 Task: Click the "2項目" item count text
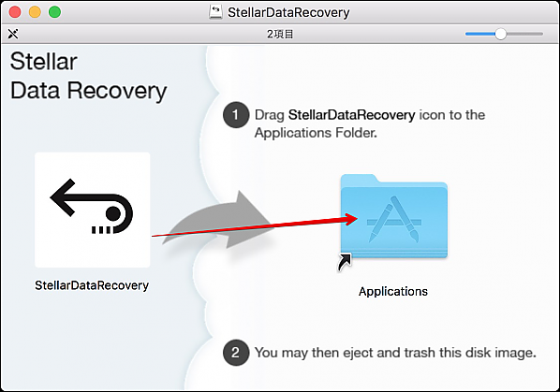[x=280, y=34]
